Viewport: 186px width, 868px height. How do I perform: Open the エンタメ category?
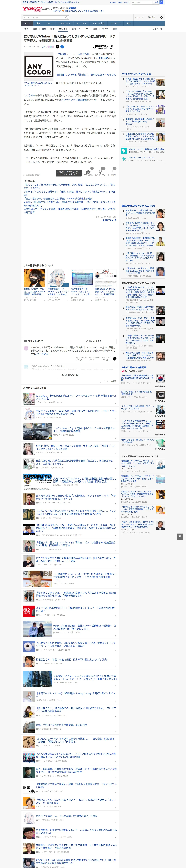[63, 29]
